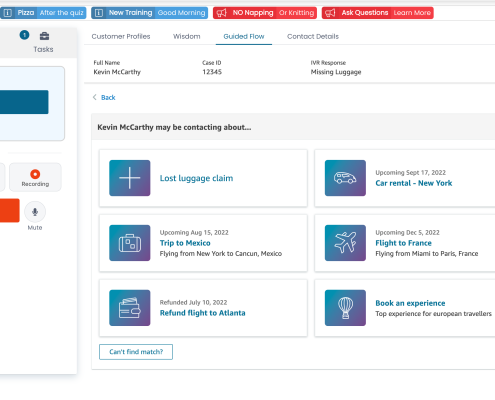Open the Tasks briefcase icon
Viewport: 495px width, 400px height.
(x=44, y=36)
